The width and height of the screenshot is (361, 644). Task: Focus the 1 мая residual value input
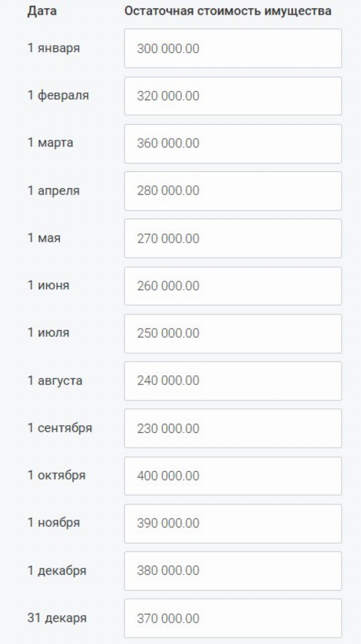click(x=233, y=238)
